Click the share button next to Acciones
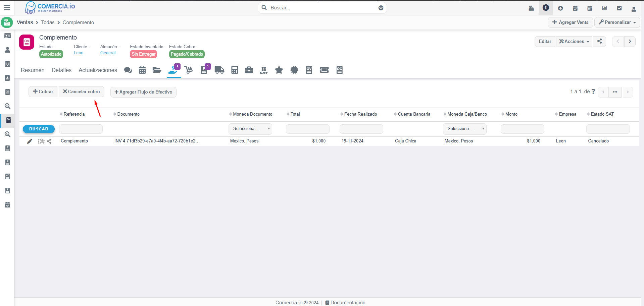644x306 pixels. (x=599, y=41)
